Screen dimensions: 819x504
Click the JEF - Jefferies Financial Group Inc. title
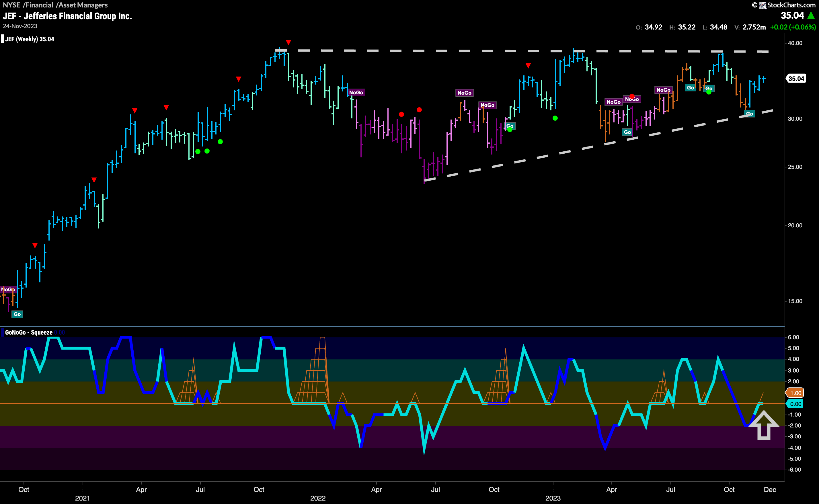(67, 16)
